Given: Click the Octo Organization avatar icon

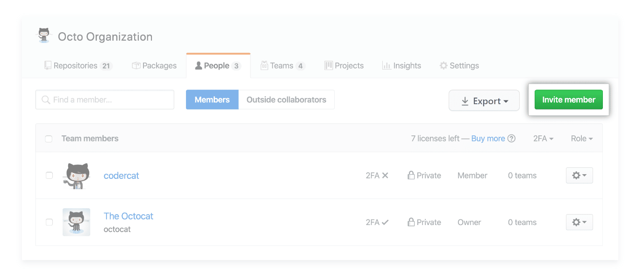Looking at the screenshot, I should point(44,35).
